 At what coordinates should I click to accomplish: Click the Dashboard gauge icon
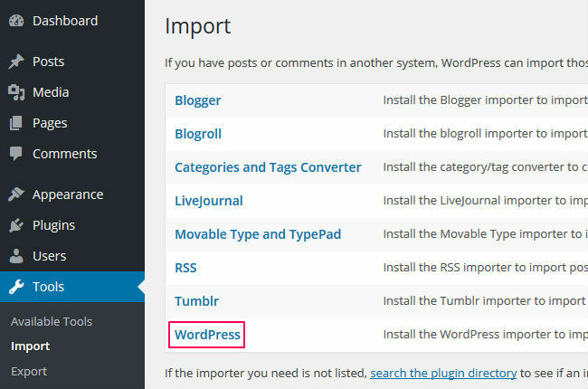16,21
